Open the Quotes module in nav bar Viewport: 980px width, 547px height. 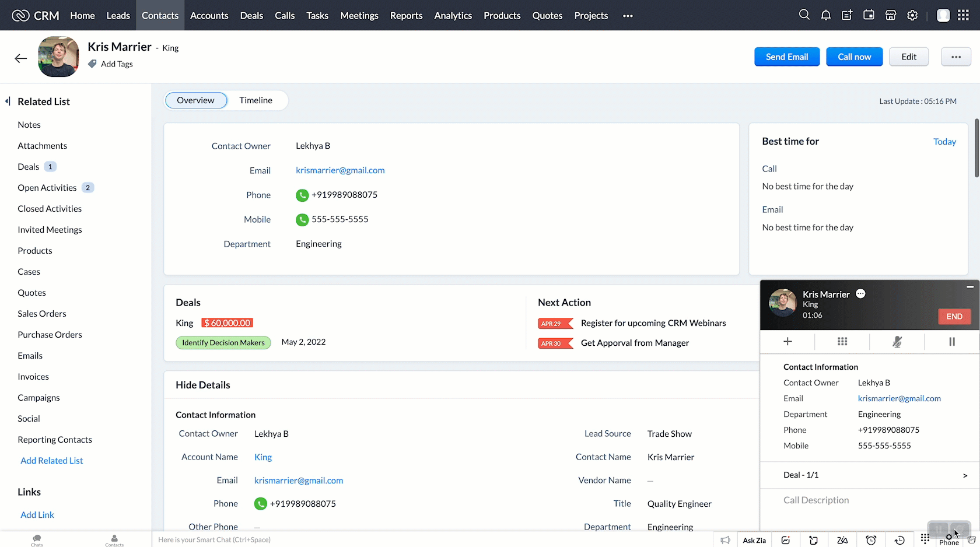click(547, 16)
